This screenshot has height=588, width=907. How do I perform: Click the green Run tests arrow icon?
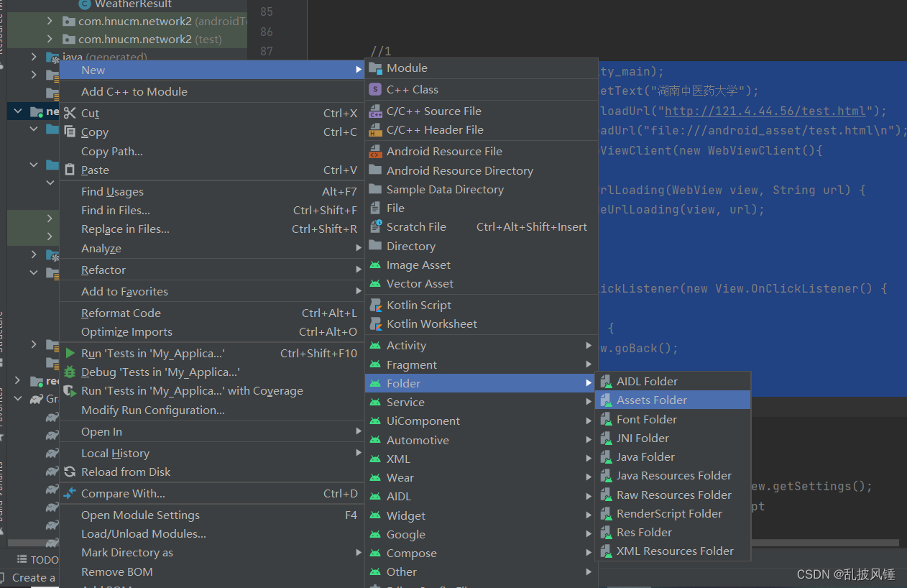coord(70,354)
